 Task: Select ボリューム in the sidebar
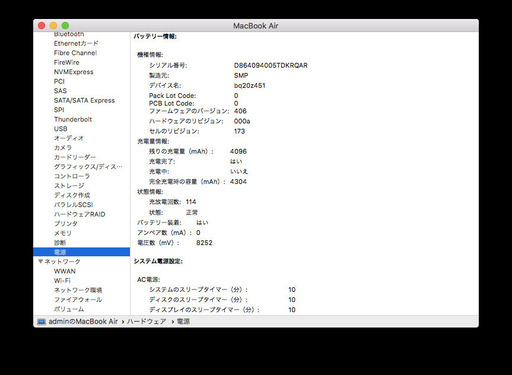coord(69,309)
